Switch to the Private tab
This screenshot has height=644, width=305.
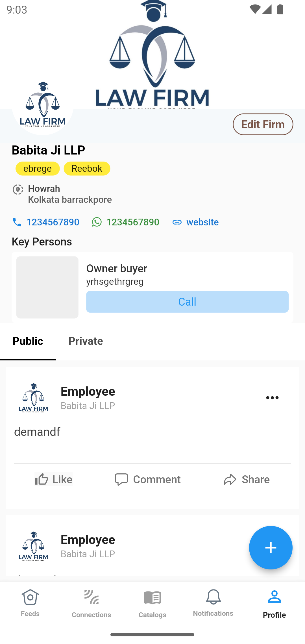(86, 341)
